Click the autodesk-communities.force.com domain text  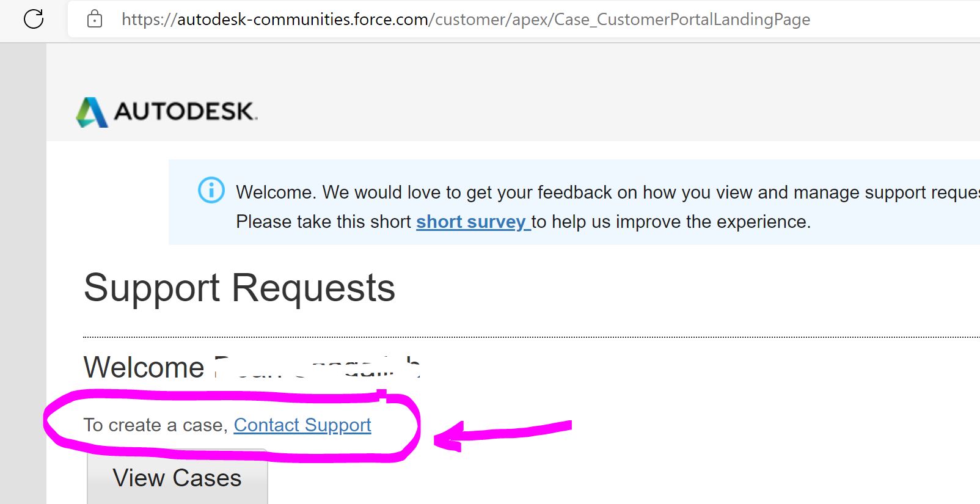(302, 20)
